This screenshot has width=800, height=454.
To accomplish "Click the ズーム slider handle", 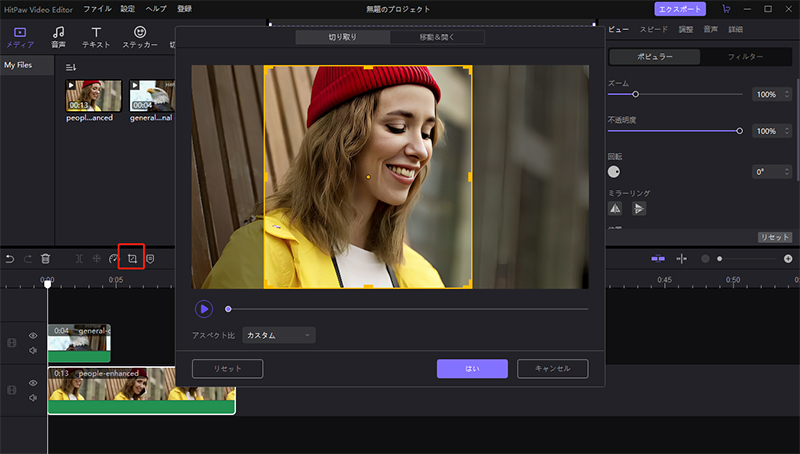I will click(635, 94).
